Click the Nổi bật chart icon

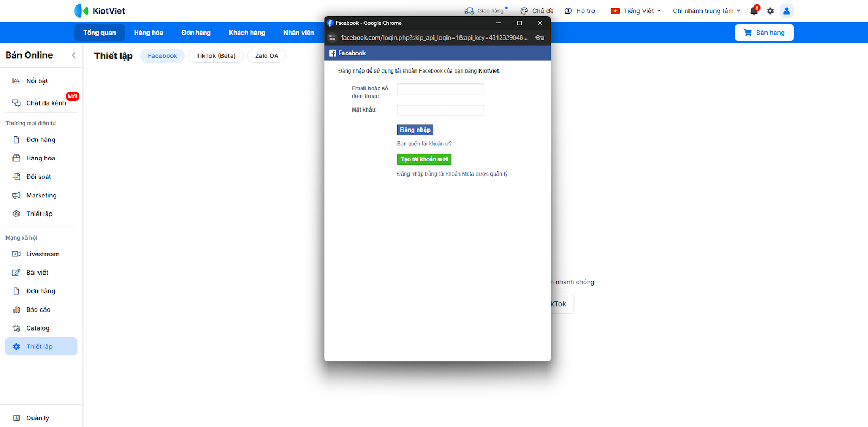click(16, 81)
